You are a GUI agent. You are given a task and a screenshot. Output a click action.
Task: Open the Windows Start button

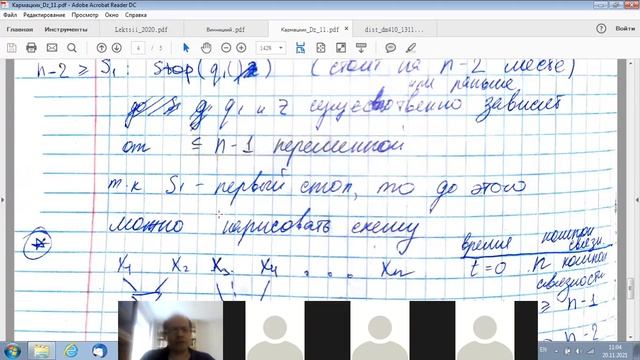point(12,351)
